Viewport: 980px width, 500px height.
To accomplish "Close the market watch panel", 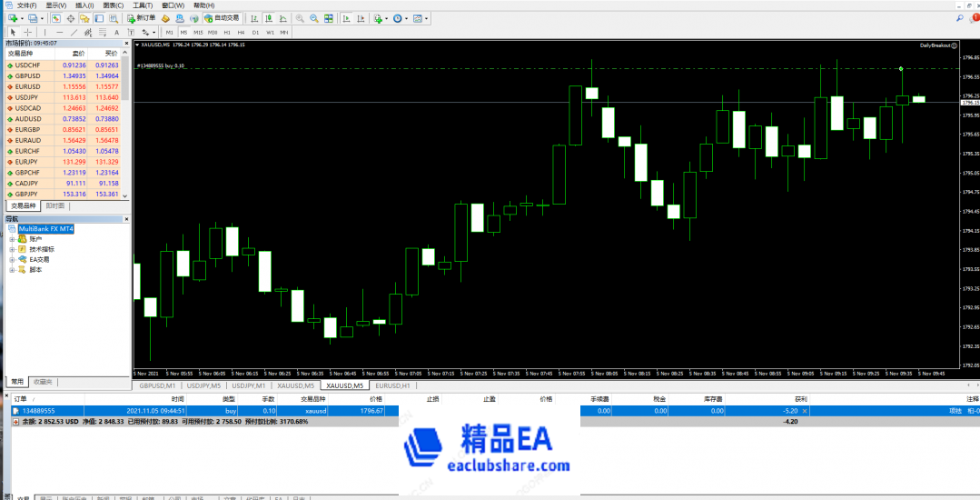I will click(x=126, y=43).
